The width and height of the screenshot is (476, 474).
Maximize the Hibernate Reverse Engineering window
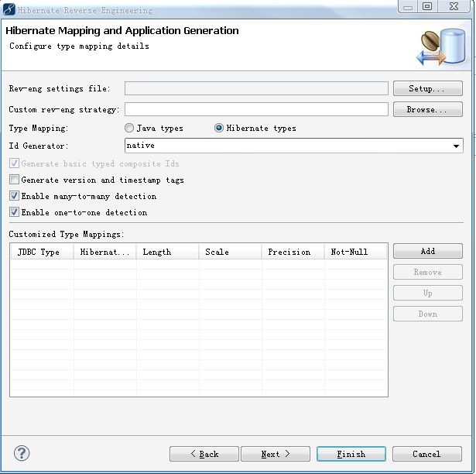click(427, 6)
